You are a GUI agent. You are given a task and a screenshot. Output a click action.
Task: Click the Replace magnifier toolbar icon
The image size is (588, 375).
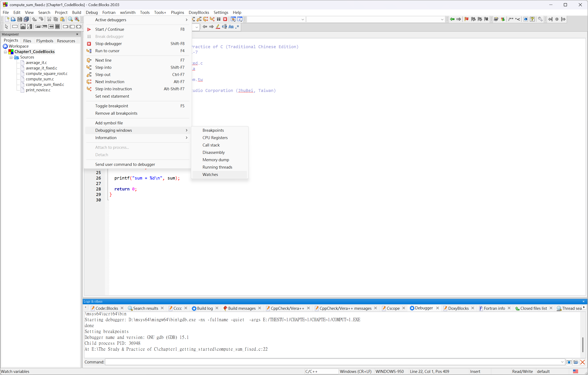[77, 19]
